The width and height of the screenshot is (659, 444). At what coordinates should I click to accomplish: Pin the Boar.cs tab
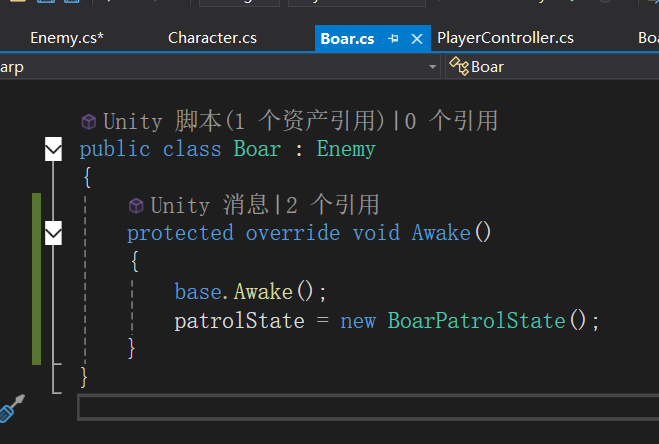point(394,39)
